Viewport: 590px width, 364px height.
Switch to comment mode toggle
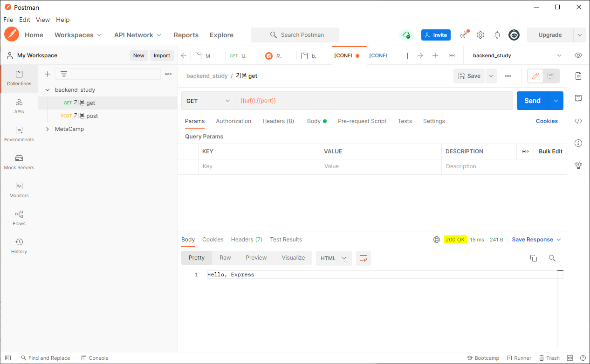pos(551,76)
